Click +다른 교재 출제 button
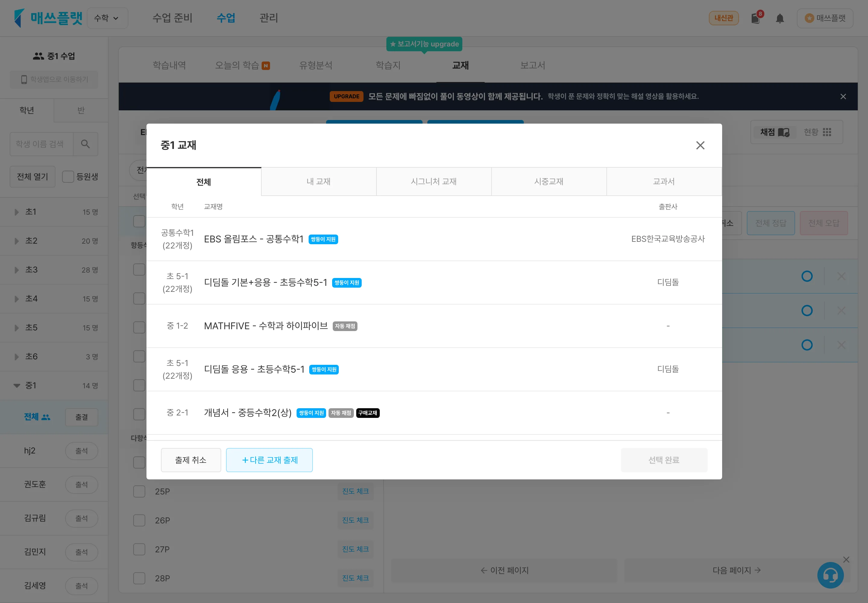 click(x=269, y=460)
